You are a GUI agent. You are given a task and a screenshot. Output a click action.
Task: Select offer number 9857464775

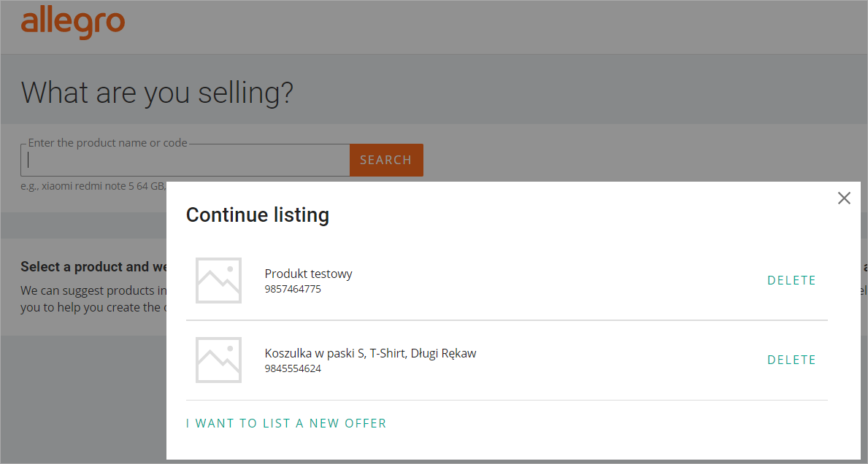pyautogui.click(x=293, y=289)
